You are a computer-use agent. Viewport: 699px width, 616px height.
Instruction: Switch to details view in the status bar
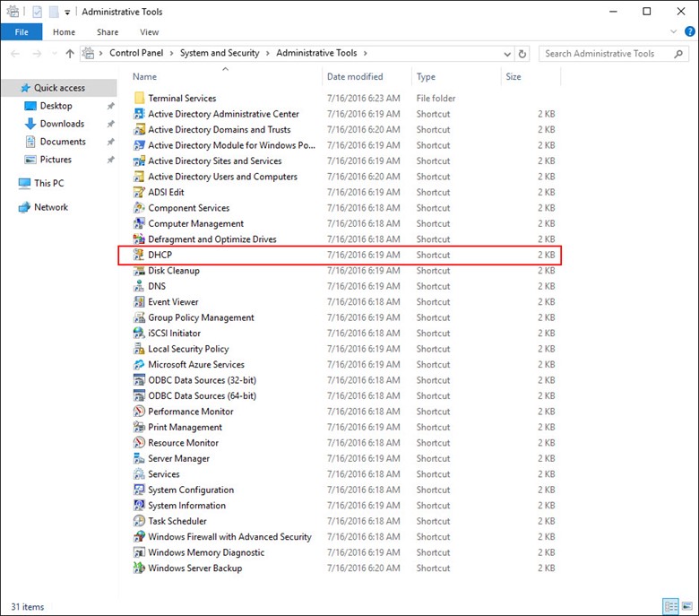[x=671, y=606]
